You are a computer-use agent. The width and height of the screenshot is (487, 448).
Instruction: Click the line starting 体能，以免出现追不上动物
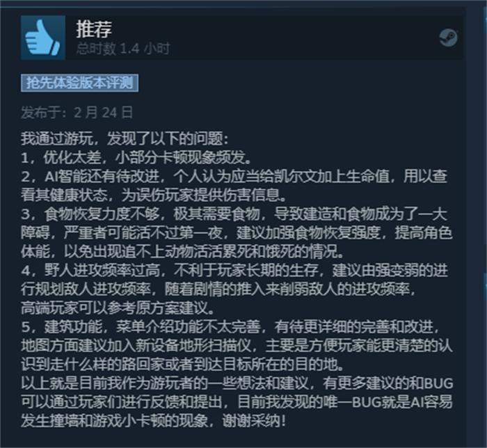pos(182,252)
